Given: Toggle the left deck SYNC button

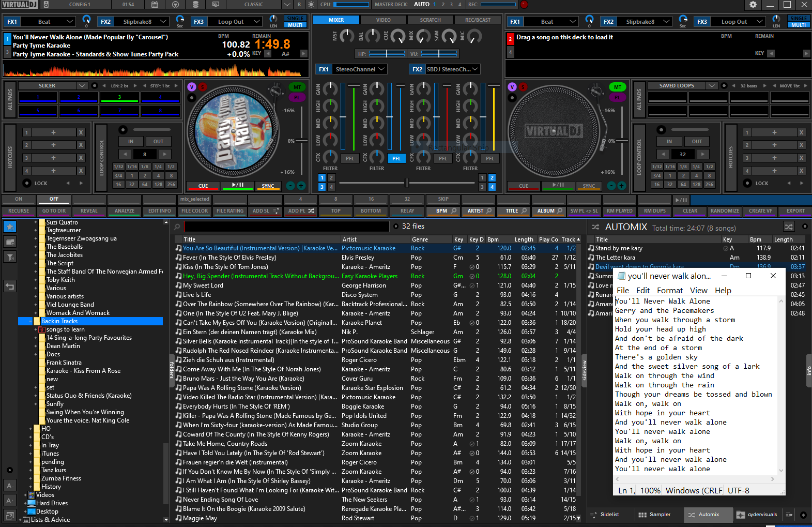Looking at the screenshot, I should (268, 186).
